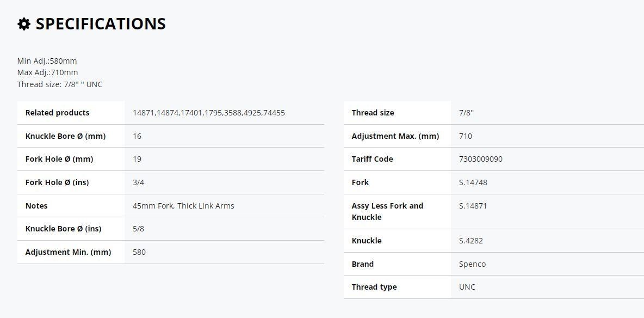Screen dimensions: 644x318
Task: Click the Min Adj.:580mm summary line
Action: (47, 61)
